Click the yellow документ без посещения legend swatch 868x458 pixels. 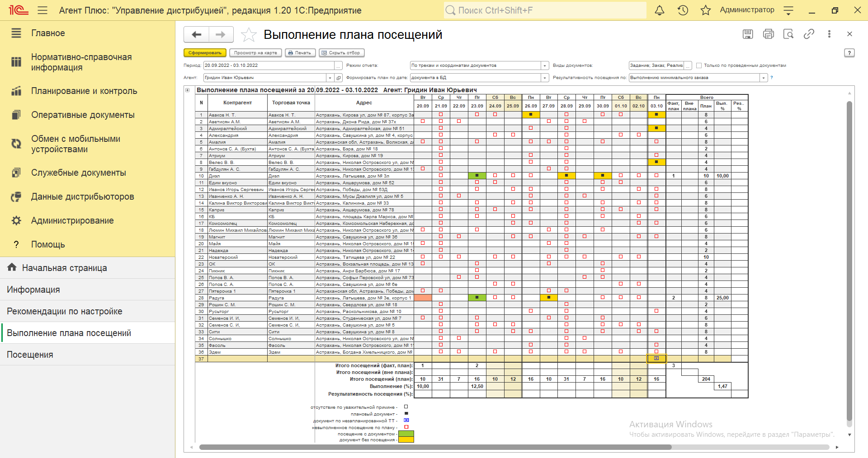pos(406,439)
